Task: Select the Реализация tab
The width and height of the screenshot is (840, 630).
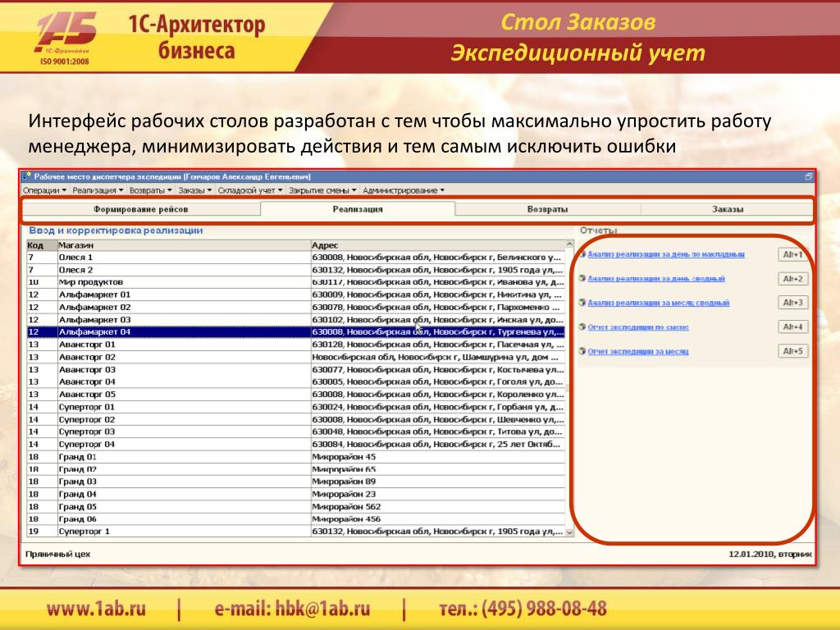Action: [x=358, y=209]
